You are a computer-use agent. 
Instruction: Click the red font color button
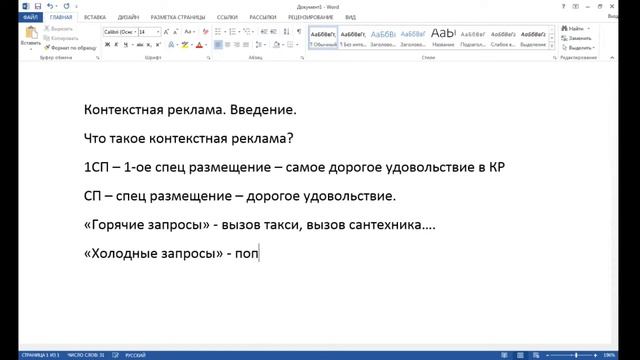click(199, 44)
